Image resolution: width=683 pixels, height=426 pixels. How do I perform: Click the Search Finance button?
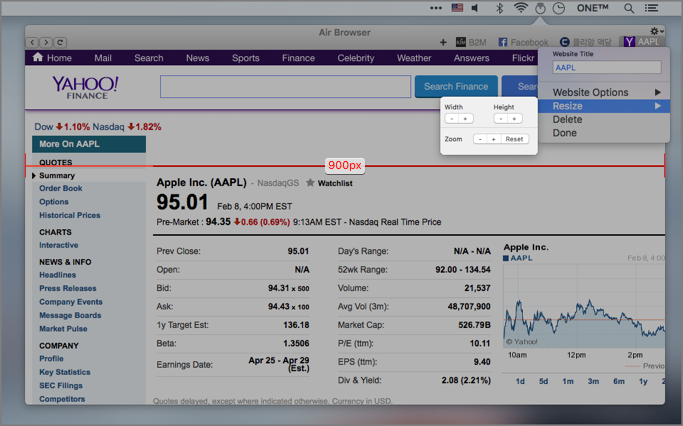point(456,86)
